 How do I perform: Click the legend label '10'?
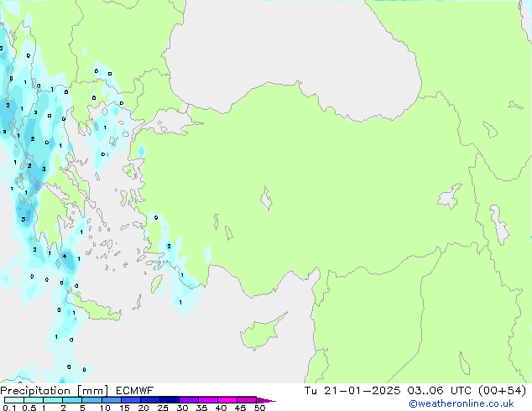click(x=105, y=408)
